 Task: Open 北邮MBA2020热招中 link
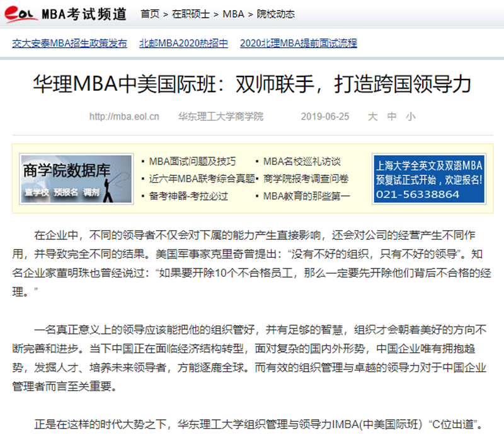click(x=183, y=43)
